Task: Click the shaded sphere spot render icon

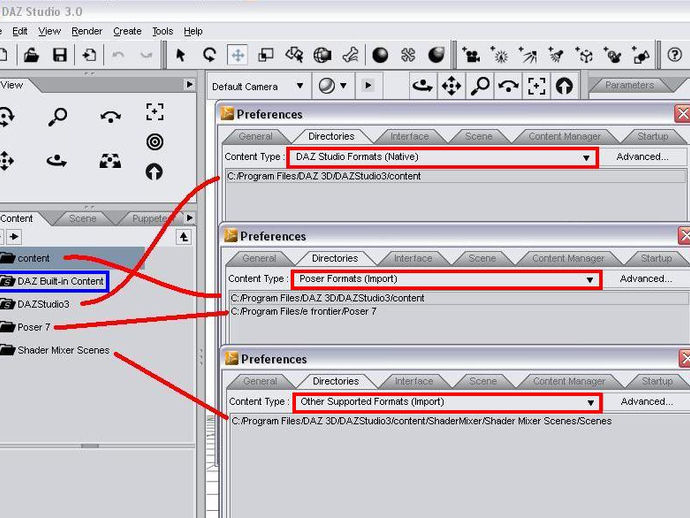Action: [x=436, y=55]
